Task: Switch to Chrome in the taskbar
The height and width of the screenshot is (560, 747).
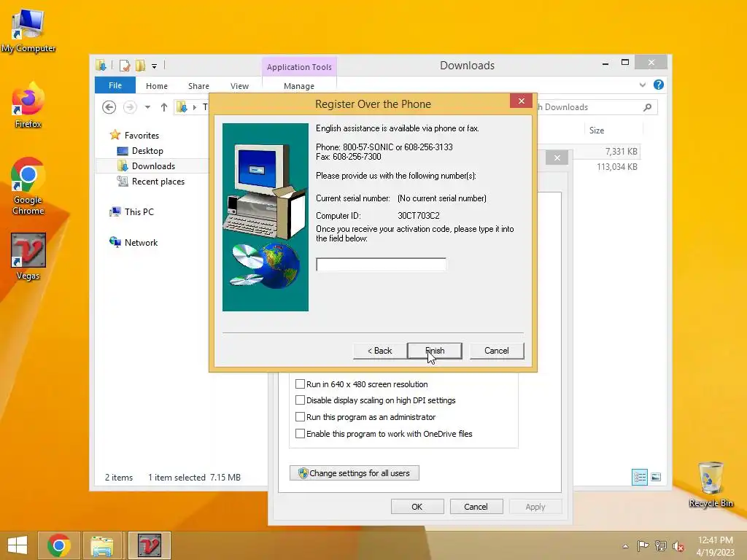Action: click(x=59, y=545)
